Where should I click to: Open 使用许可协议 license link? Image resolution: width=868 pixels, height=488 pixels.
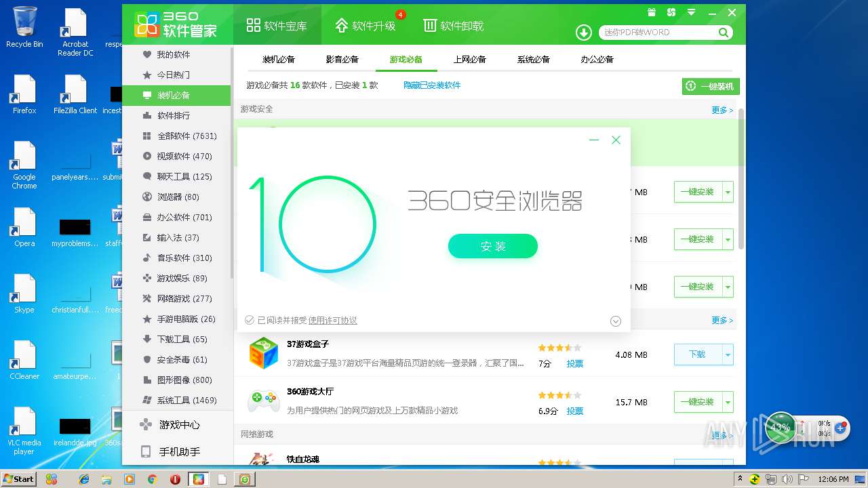click(332, 321)
